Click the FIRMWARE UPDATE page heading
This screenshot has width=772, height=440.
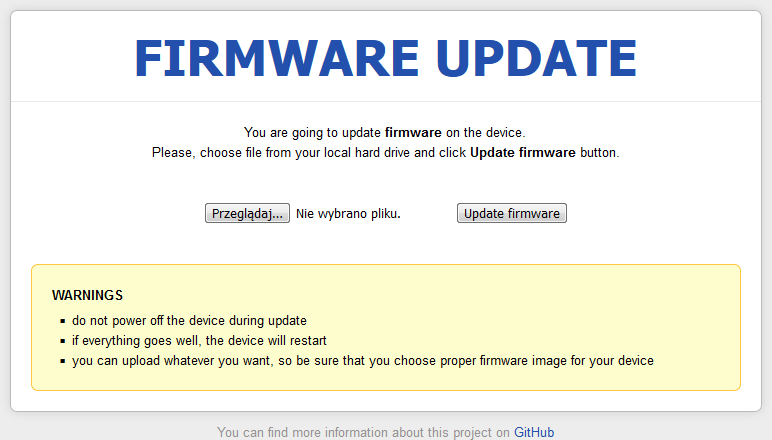[385, 58]
